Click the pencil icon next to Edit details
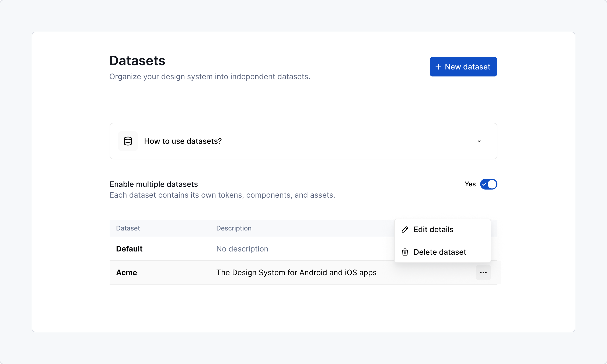The width and height of the screenshot is (607, 364). coord(405,229)
